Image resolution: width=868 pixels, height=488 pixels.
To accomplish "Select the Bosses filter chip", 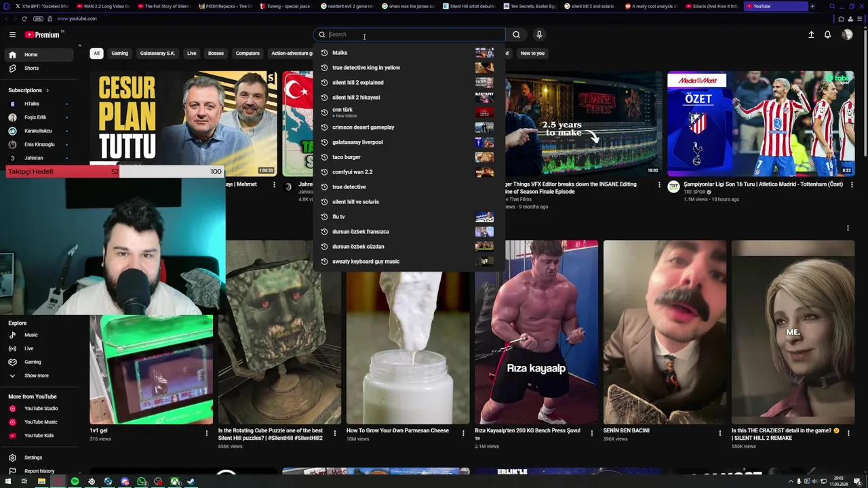I will (216, 54).
